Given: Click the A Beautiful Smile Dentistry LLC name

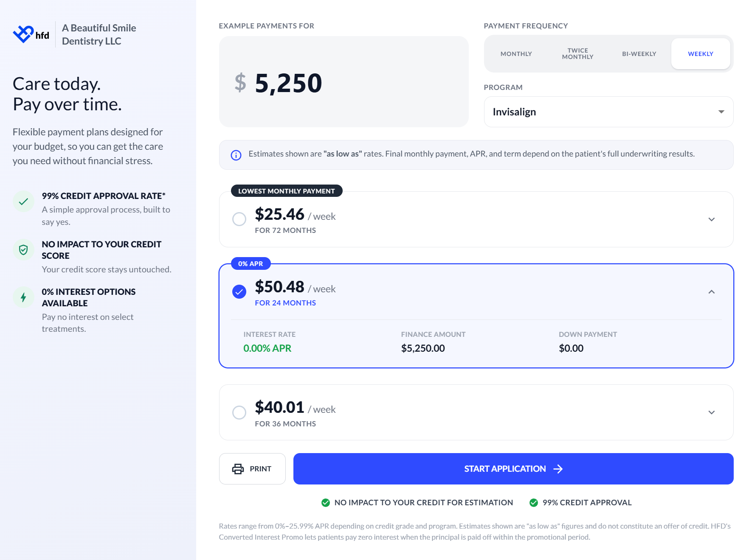Looking at the screenshot, I should (99, 34).
